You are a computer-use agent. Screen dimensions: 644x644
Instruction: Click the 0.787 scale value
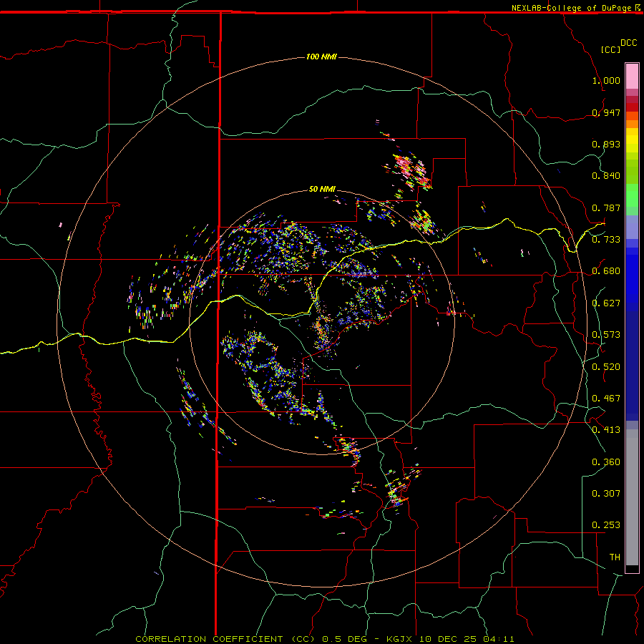(x=606, y=208)
